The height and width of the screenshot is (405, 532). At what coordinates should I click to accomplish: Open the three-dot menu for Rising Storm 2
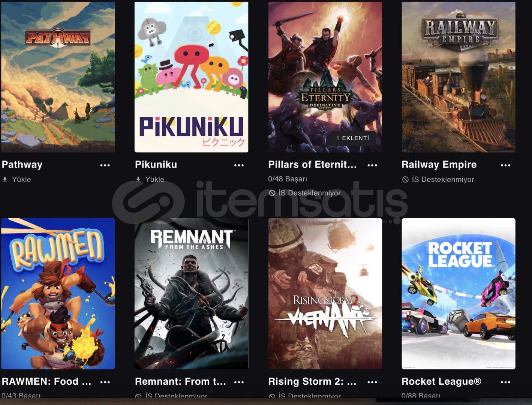pos(372,382)
